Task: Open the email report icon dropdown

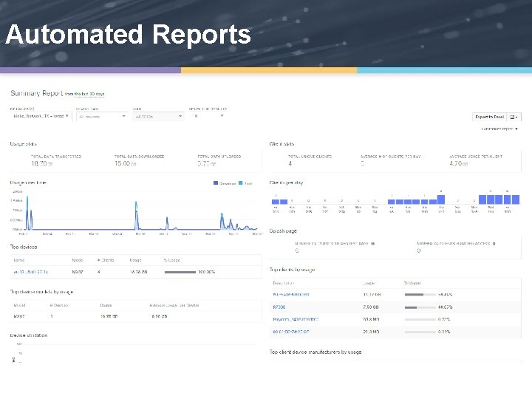Action: click(514, 117)
